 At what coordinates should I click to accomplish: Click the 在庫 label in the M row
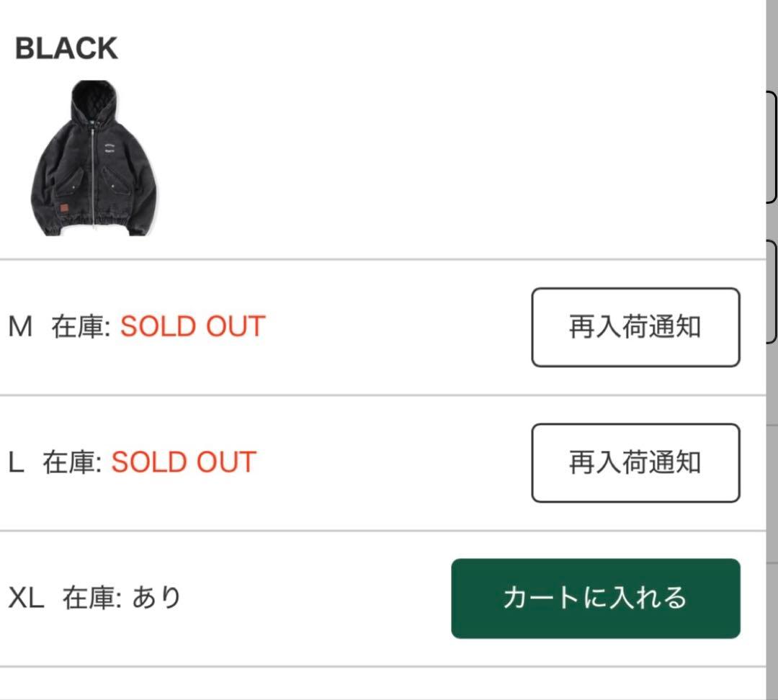pos(80,327)
